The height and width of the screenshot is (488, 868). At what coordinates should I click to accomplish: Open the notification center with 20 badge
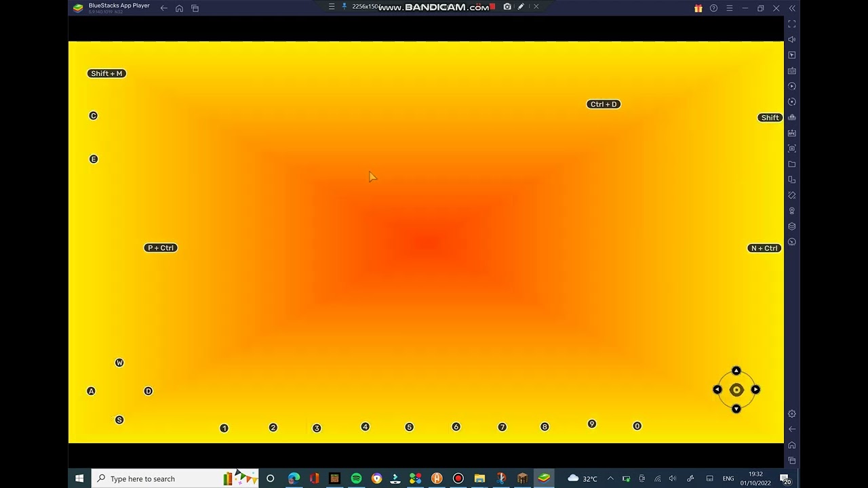tap(785, 479)
